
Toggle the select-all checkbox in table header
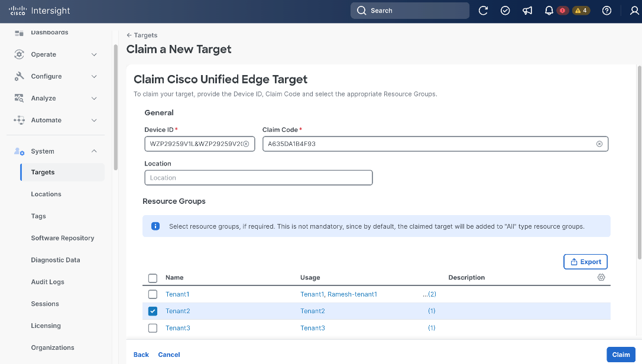153,278
